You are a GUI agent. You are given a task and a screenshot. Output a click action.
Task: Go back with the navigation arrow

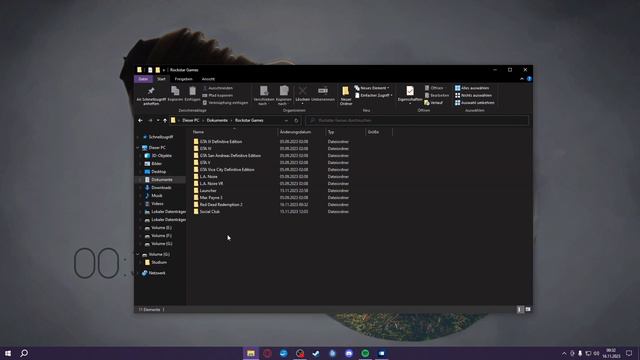tap(140, 120)
